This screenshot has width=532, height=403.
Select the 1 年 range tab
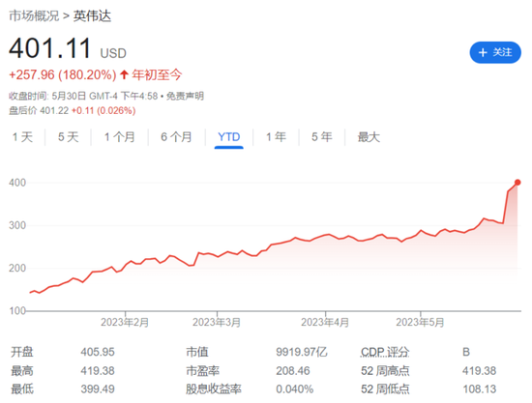point(276,137)
